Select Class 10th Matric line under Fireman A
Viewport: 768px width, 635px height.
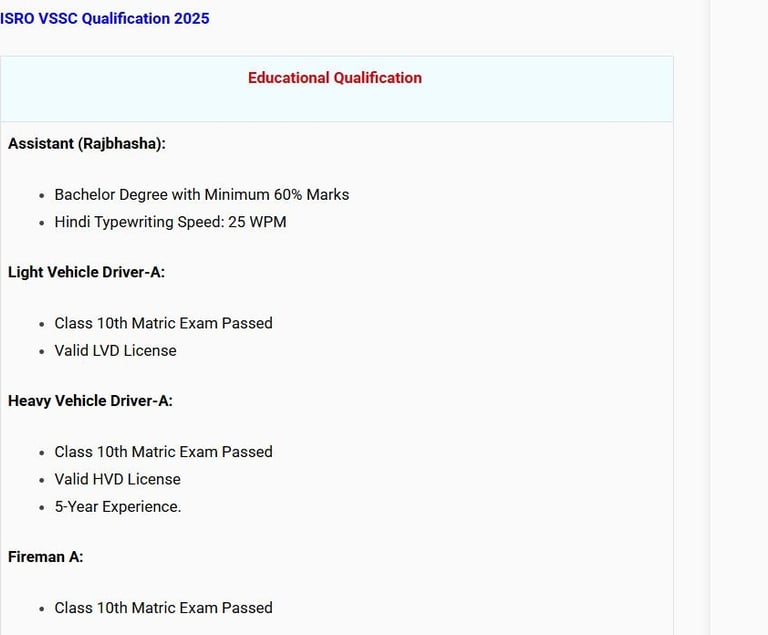(x=164, y=608)
